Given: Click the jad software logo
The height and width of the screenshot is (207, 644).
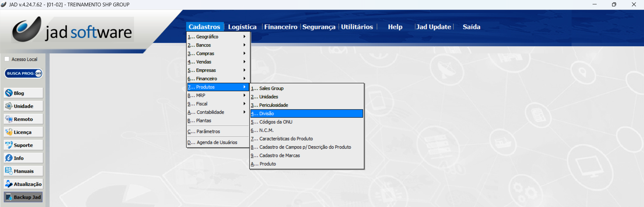Looking at the screenshot, I should (73, 30).
